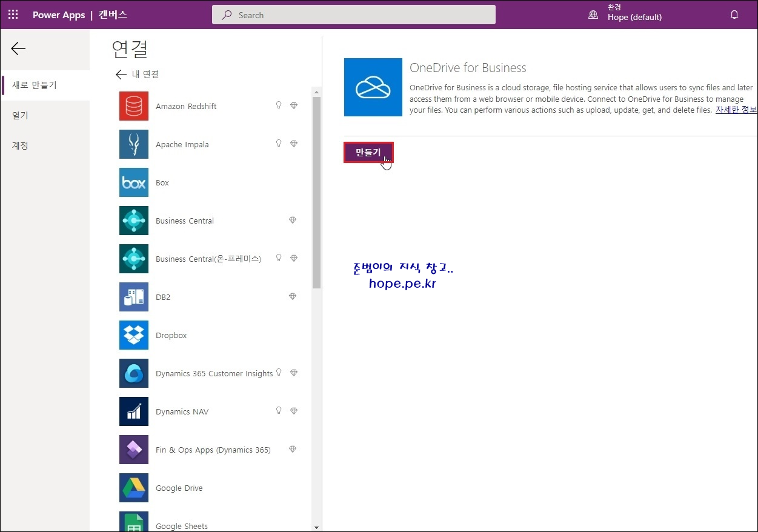Return to 내 연결 via back arrow
The height and width of the screenshot is (532, 758).
tap(121, 74)
